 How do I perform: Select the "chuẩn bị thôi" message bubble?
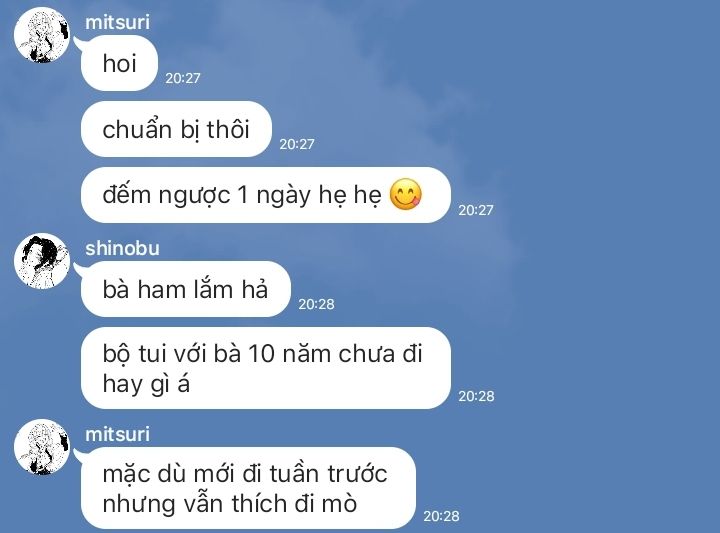click(x=176, y=129)
